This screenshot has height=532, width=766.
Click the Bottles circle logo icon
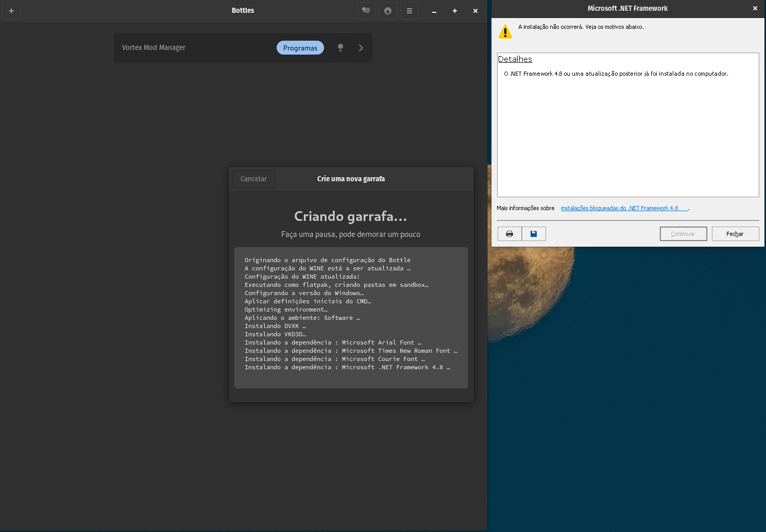coord(387,10)
